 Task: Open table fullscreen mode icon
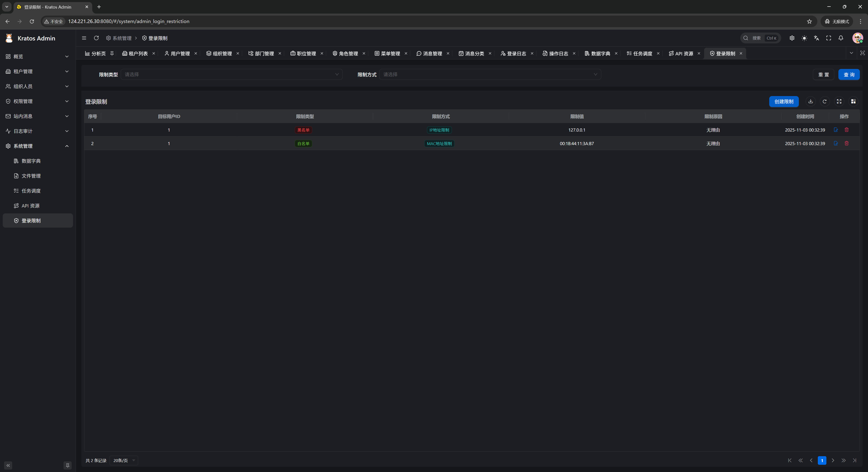[839, 101]
